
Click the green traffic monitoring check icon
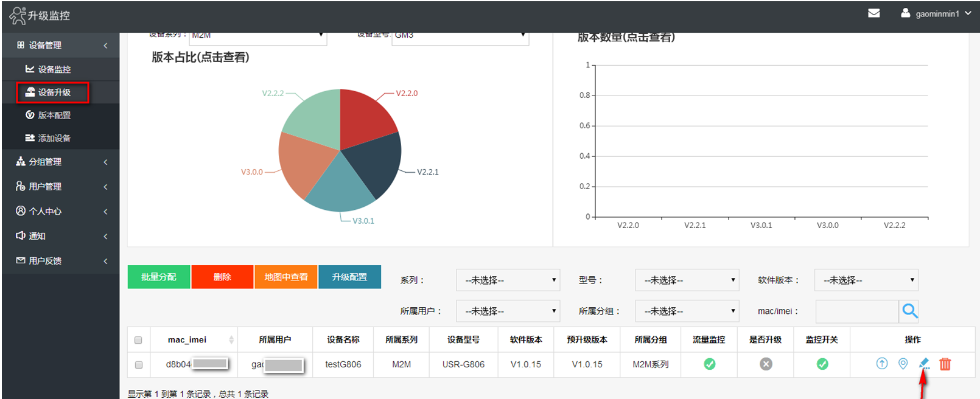coord(709,364)
